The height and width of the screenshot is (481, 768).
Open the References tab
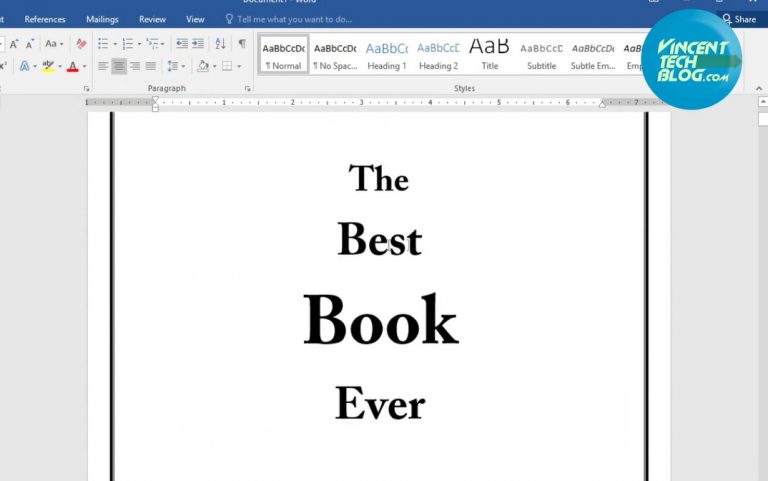45,19
